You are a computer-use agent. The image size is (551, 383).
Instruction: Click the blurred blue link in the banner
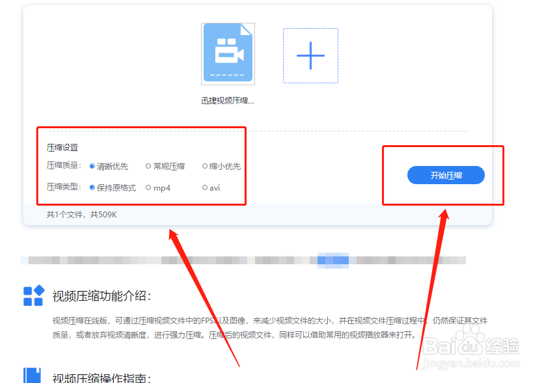coord(333,260)
